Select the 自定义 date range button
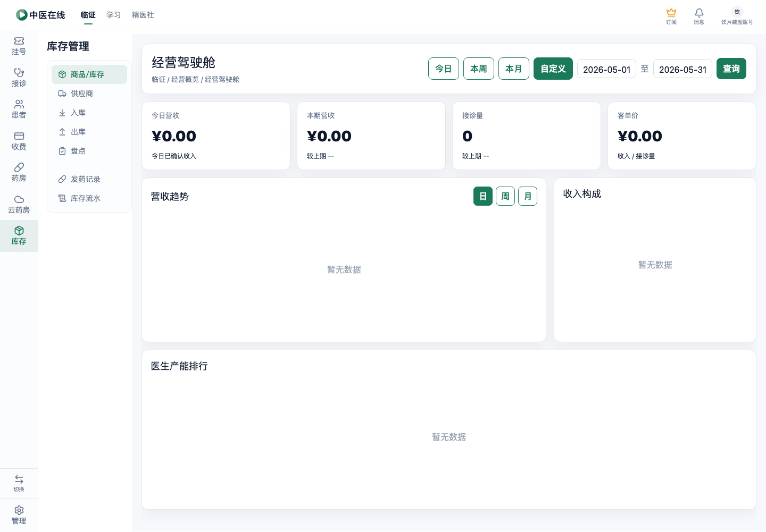The image size is (766, 532). coord(553,69)
